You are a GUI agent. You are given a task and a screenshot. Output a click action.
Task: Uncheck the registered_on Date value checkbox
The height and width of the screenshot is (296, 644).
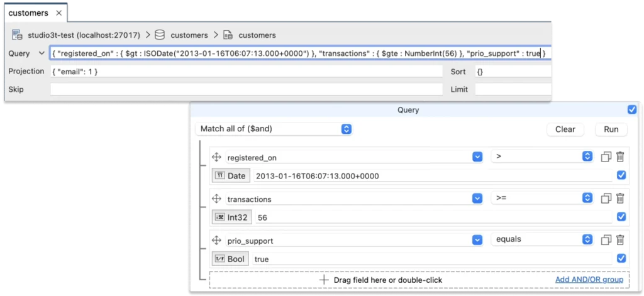click(x=621, y=175)
